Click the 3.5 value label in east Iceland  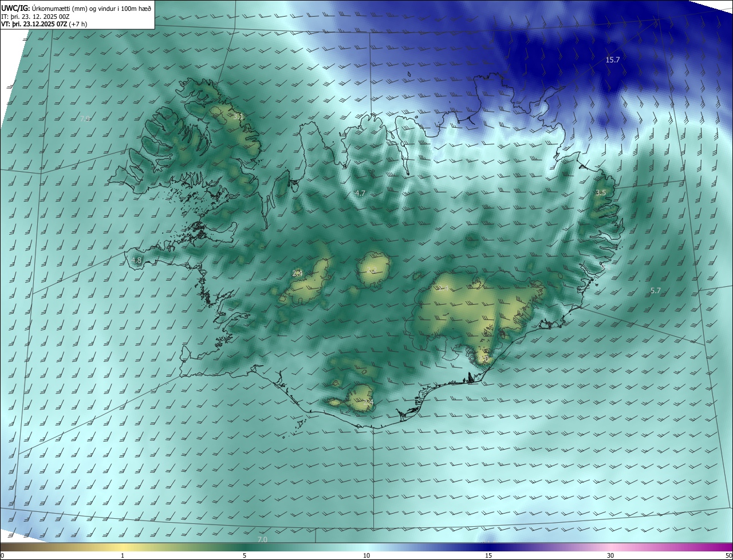point(600,193)
